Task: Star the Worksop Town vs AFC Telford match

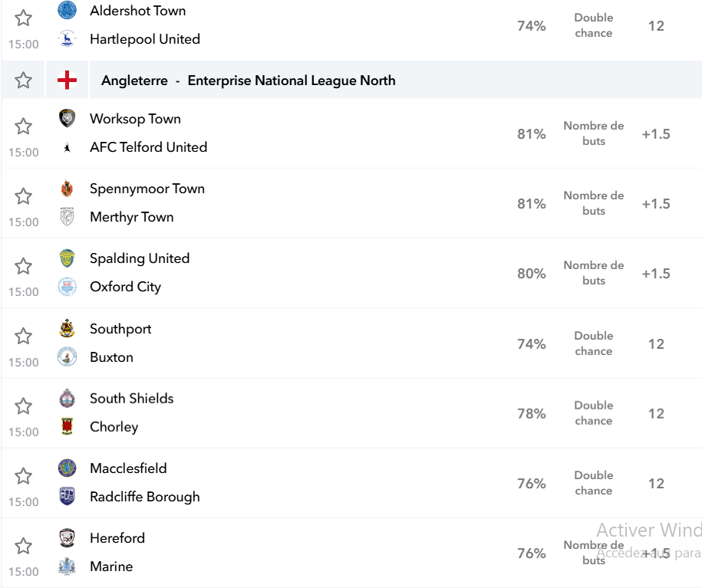Action: click(x=23, y=126)
